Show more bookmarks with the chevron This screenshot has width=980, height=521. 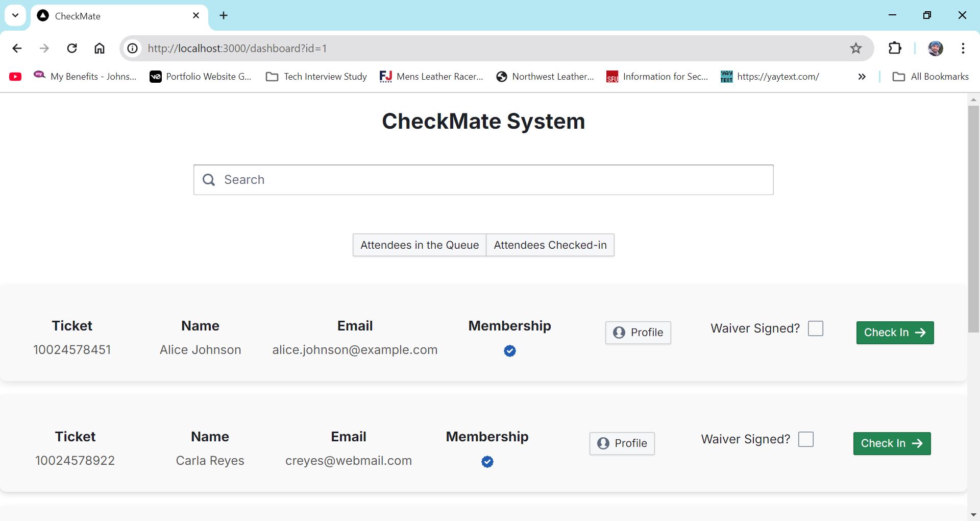point(862,77)
